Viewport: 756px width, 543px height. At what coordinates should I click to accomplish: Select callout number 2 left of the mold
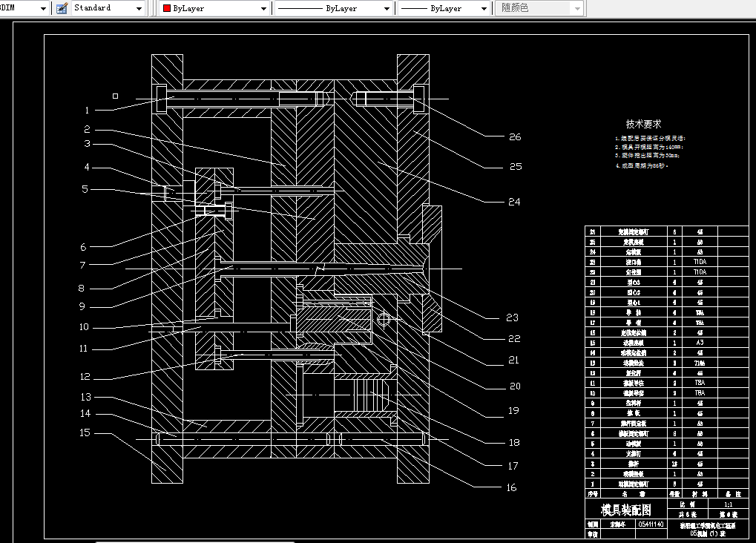pos(87,129)
